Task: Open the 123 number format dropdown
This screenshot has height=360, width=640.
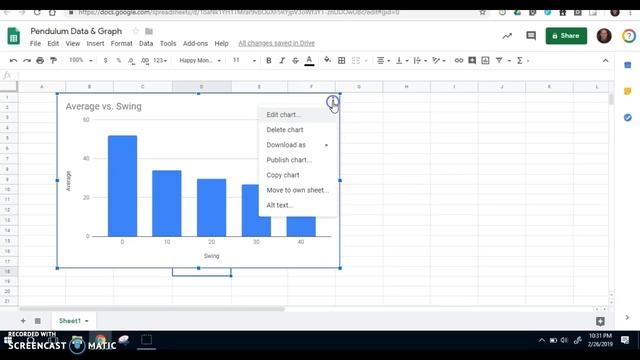Action: coord(160,60)
